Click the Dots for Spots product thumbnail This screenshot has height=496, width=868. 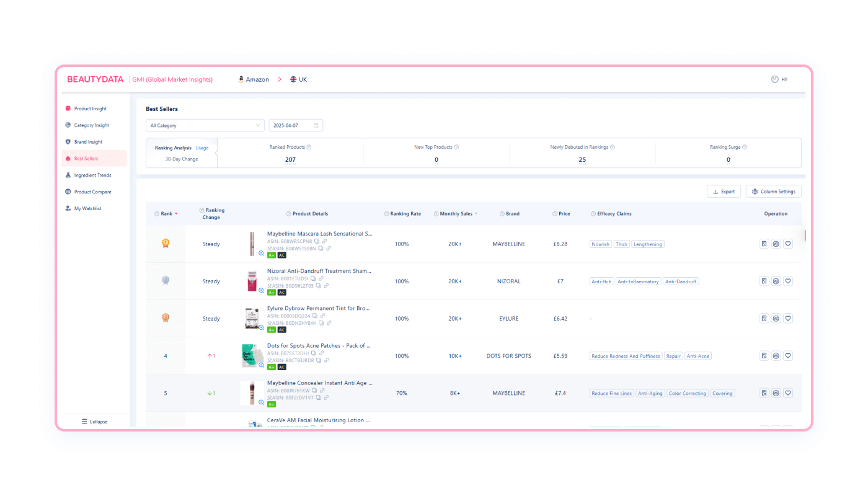pos(252,356)
